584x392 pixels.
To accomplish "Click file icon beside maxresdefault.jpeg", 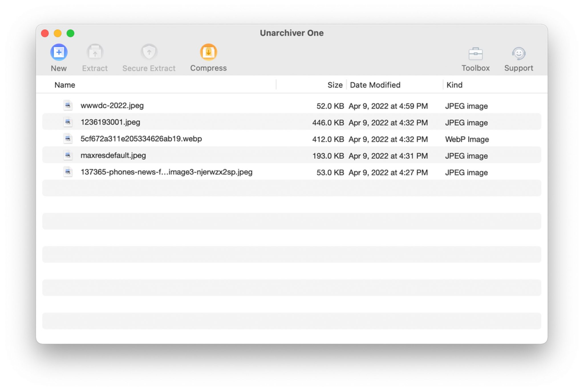I will 68,155.
